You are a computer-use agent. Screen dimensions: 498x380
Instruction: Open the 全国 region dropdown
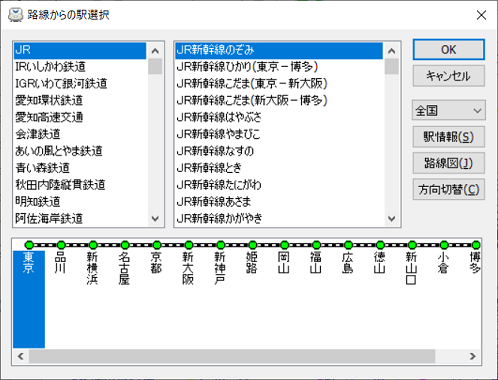(449, 110)
